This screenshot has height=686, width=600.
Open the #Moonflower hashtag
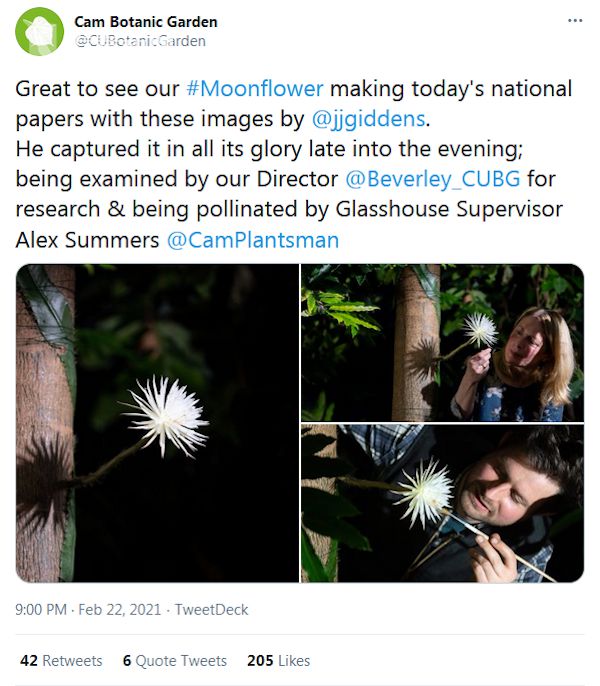(x=254, y=88)
